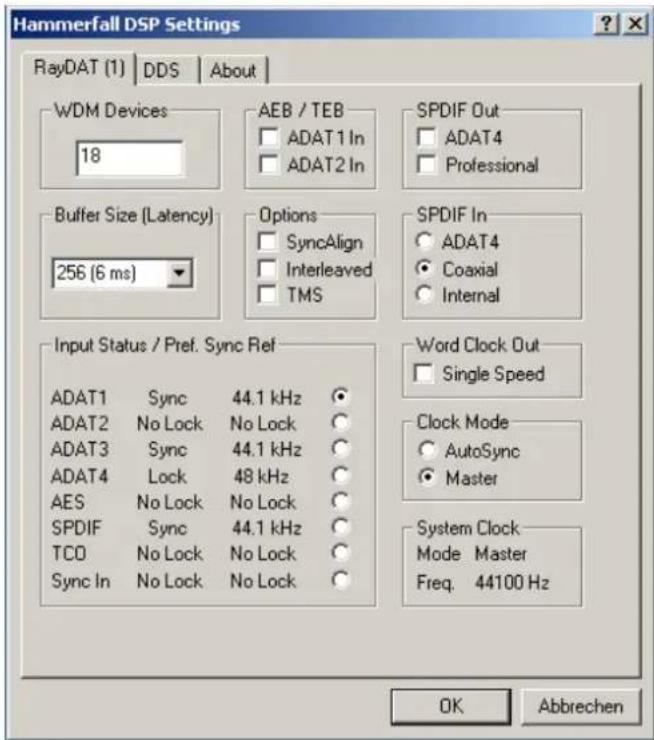654x740 pixels.
Task: Click the OK button
Action: [451, 706]
